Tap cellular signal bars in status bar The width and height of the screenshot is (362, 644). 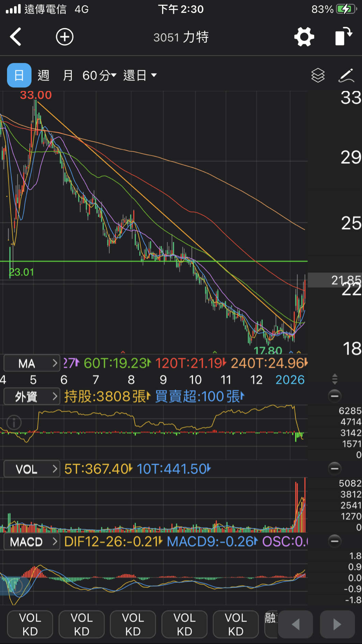point(13,9)
